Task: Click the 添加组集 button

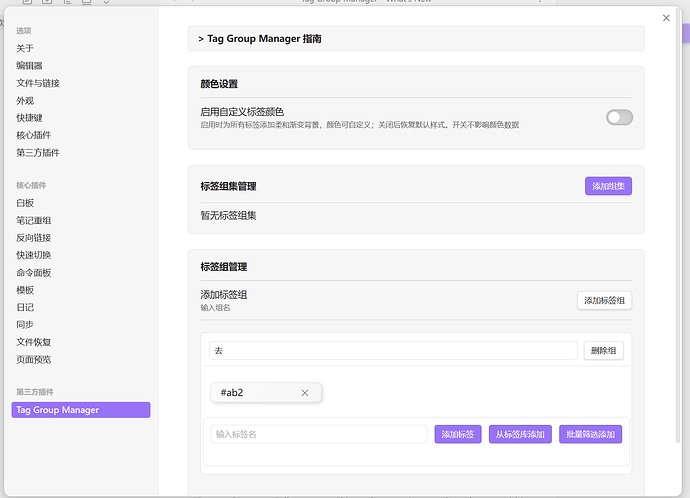Action: [608, 186]
